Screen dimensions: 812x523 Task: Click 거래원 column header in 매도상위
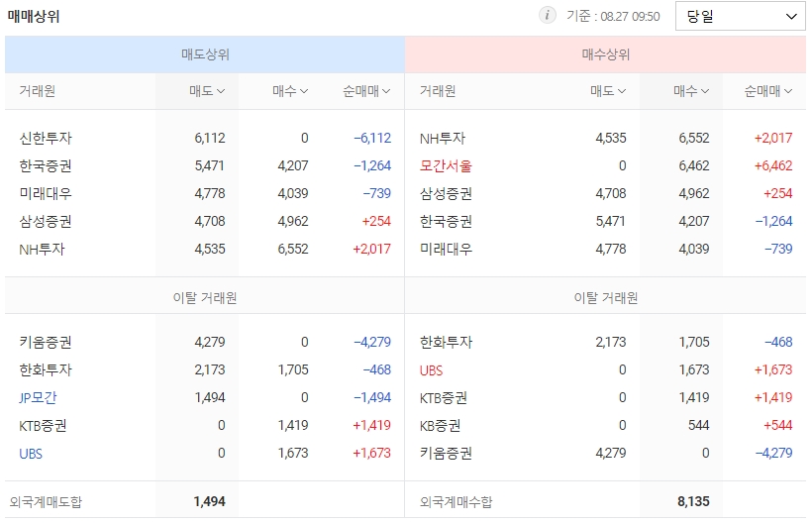click(x=38, y=91)
